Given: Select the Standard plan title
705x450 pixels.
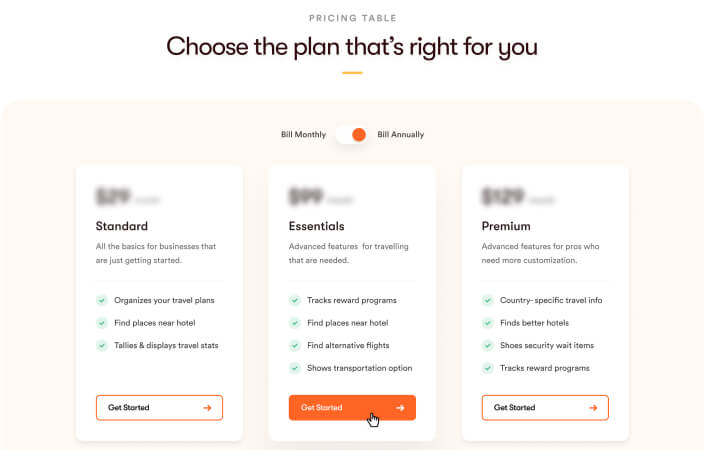Looking at the screenshot, I should coord(122,226).
